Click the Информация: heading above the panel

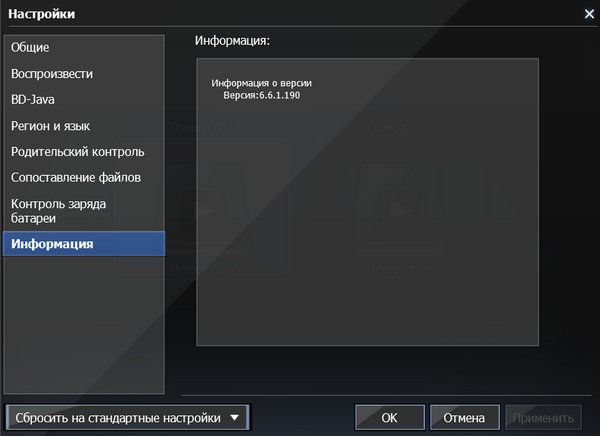point(232,40)
